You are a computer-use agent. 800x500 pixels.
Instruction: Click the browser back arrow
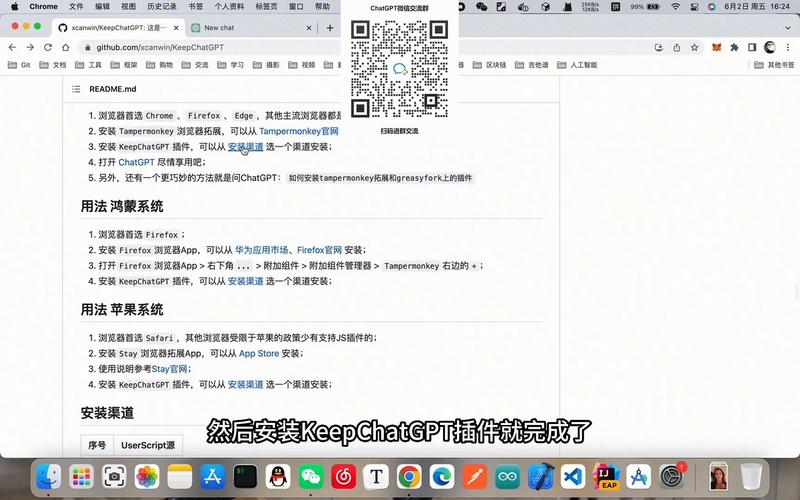coord(11,47)
